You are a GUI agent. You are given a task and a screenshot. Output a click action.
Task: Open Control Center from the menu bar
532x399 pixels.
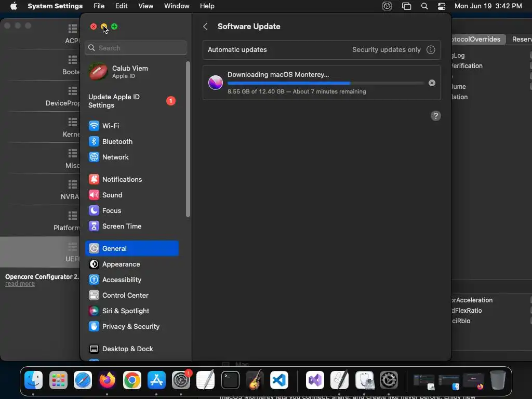tap(442, 6)
